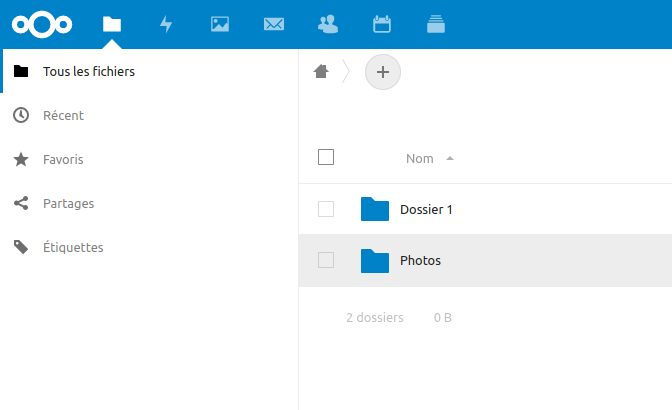Go to home folder breadcrumb icon

click(x=321, y=72)
